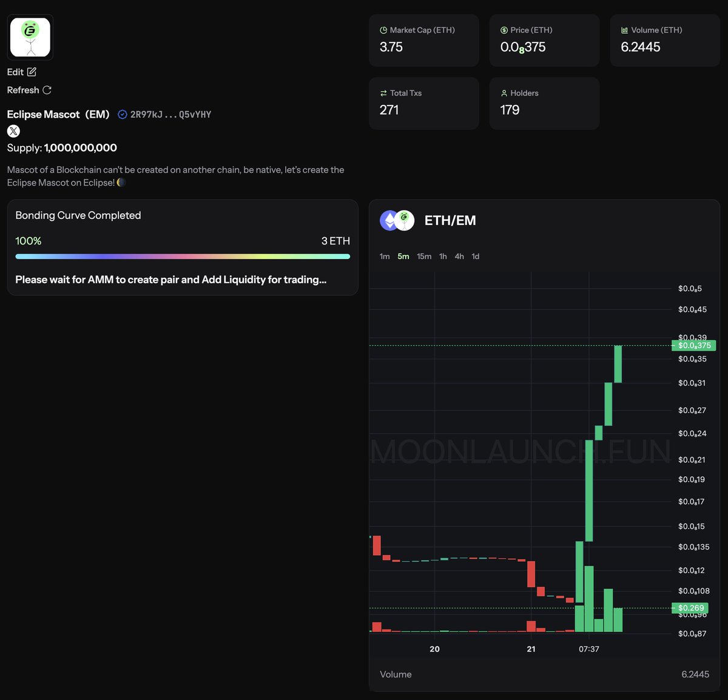The height and width of the screenshot is (700, 728).
Task: Click the Edit text link
Action: 15,72
